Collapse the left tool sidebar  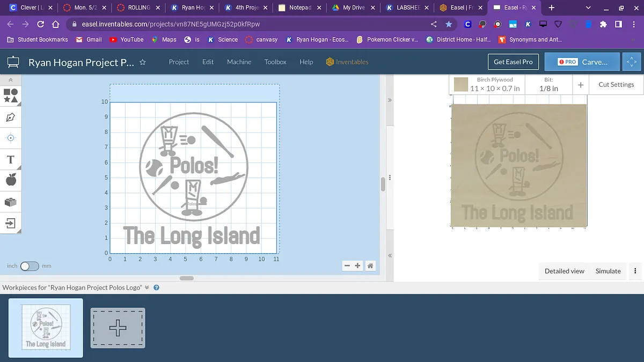coord(11,79)
